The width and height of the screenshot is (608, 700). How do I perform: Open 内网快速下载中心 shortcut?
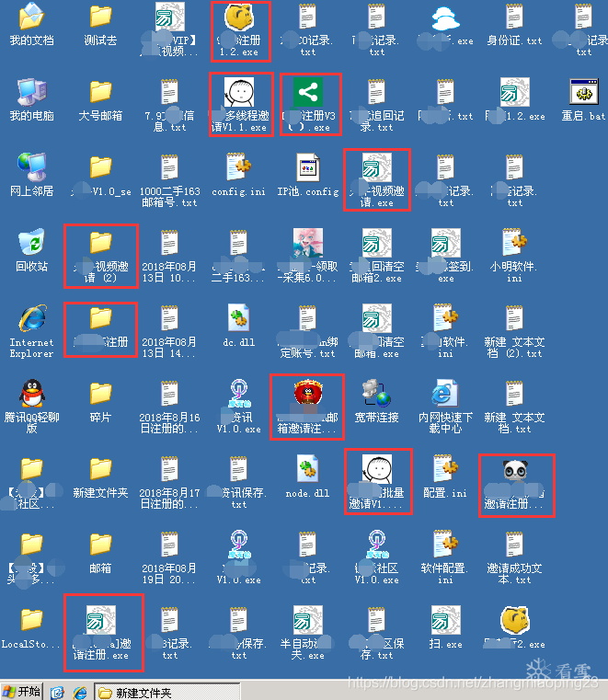445,407
